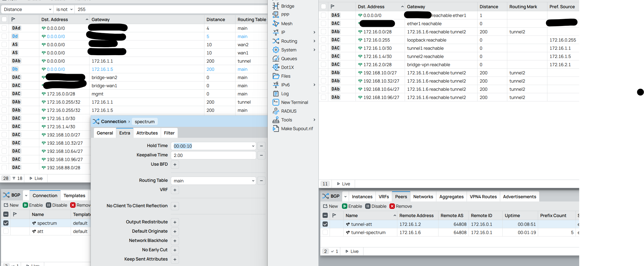Click Live next to the 11 route count
The width and height of the screenshot is (644, 266).
pos(344,184)
